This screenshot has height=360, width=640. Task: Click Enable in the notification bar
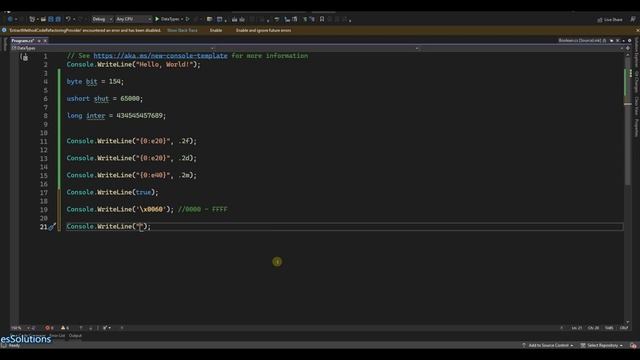(x=216, y=30)
